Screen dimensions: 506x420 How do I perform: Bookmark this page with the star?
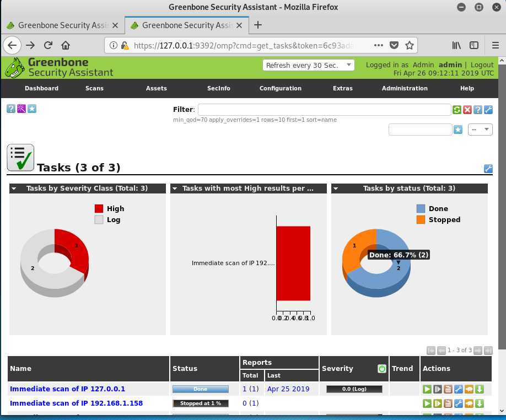409,45
